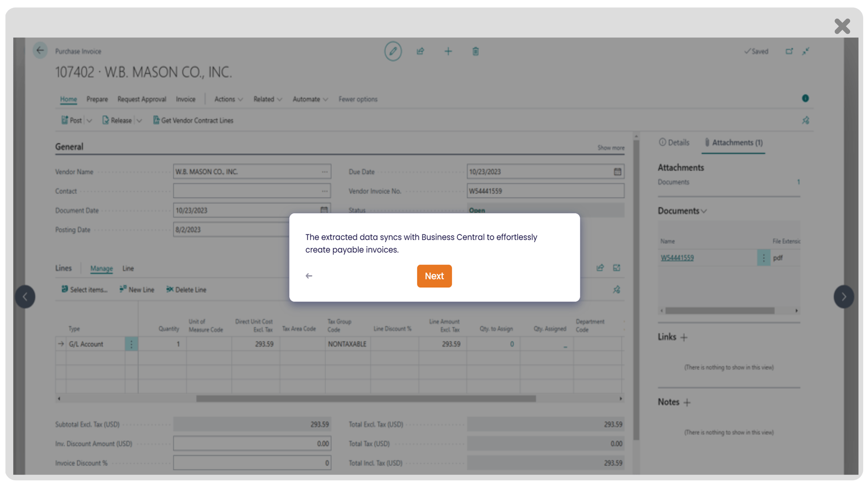Click New Line
This screenshot has height=488, width=868.
tap(137, 290)
